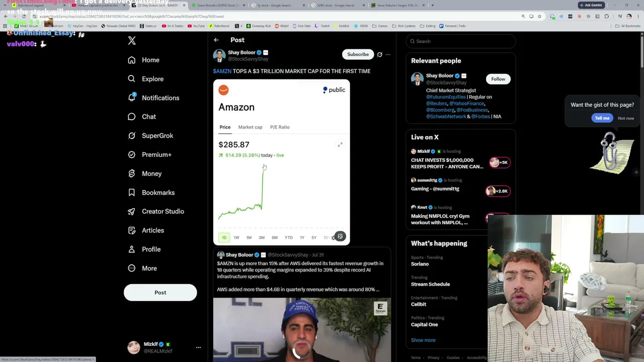Open the @FuturumEquities link
The width and height of the screenshot is (644, 362).
446,97
